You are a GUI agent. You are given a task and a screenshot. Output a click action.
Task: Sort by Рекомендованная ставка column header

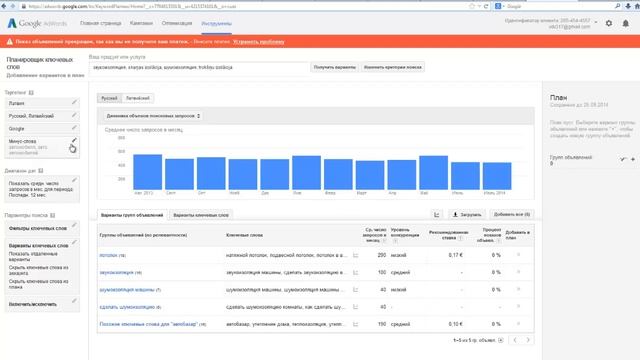click(448, 235)
